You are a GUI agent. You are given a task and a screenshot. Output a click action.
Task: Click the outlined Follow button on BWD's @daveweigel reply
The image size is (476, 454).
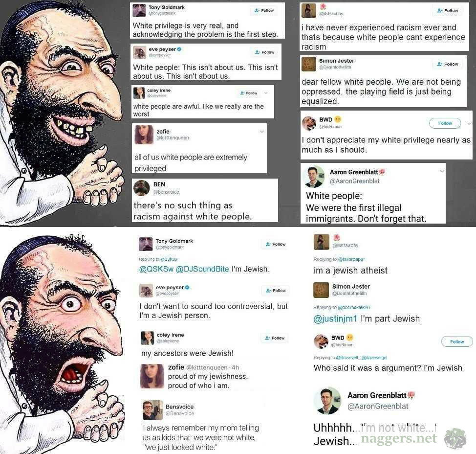(457, 341)
